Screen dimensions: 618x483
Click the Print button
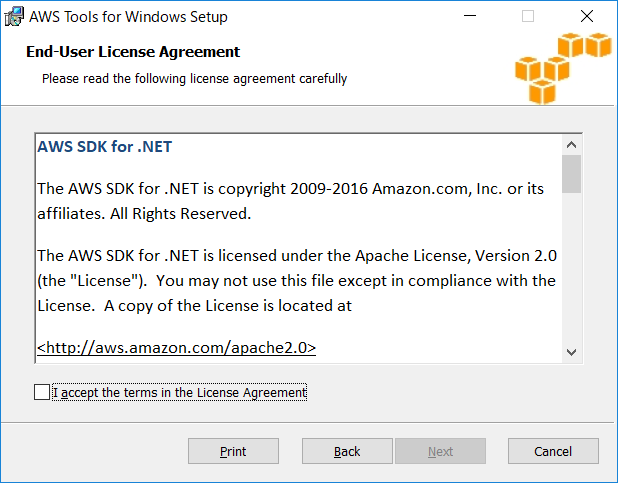point(233,451)
